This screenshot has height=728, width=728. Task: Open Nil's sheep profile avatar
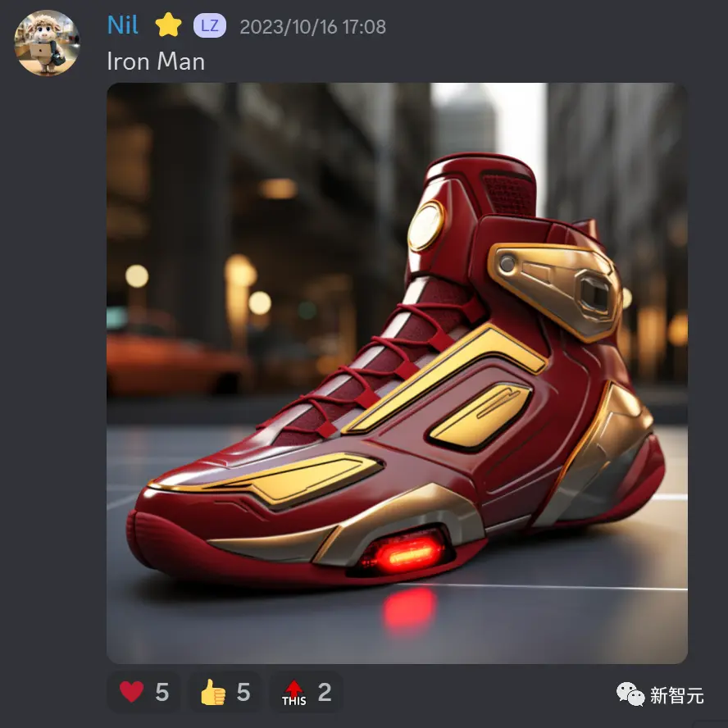tap(47, 43)
